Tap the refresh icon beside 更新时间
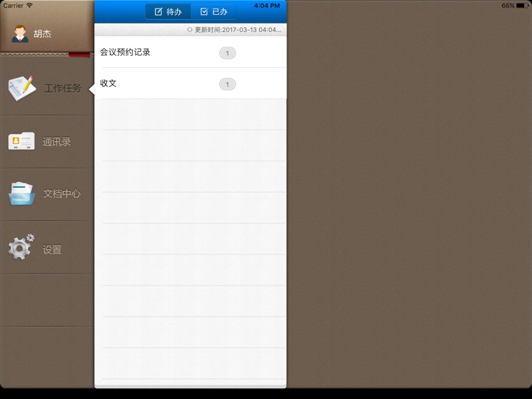 point(189,30)
